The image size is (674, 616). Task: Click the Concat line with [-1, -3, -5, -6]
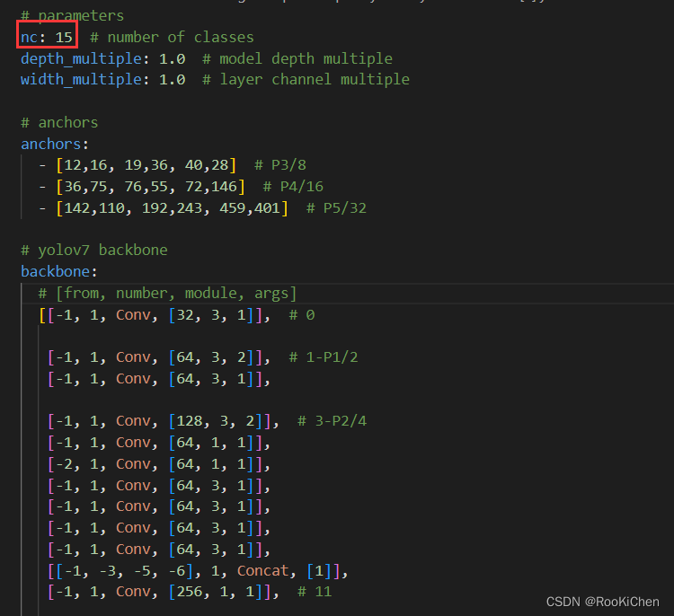[x=198, y=571]
